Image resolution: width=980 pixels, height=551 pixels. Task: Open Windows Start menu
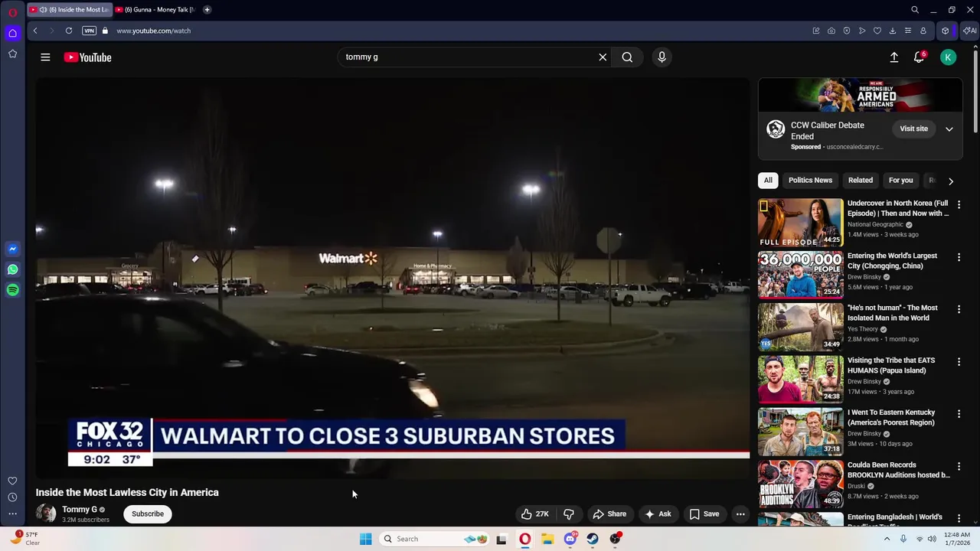click(365, 539)
